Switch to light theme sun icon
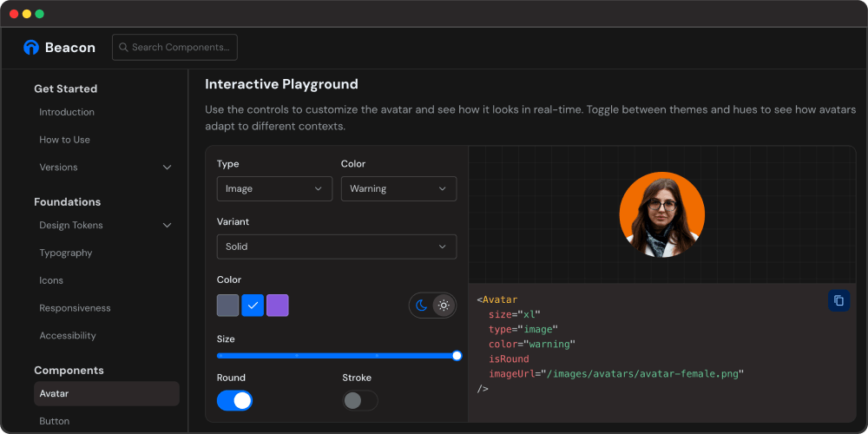This screenshot has height=434, width=868. tap(444, 306)
